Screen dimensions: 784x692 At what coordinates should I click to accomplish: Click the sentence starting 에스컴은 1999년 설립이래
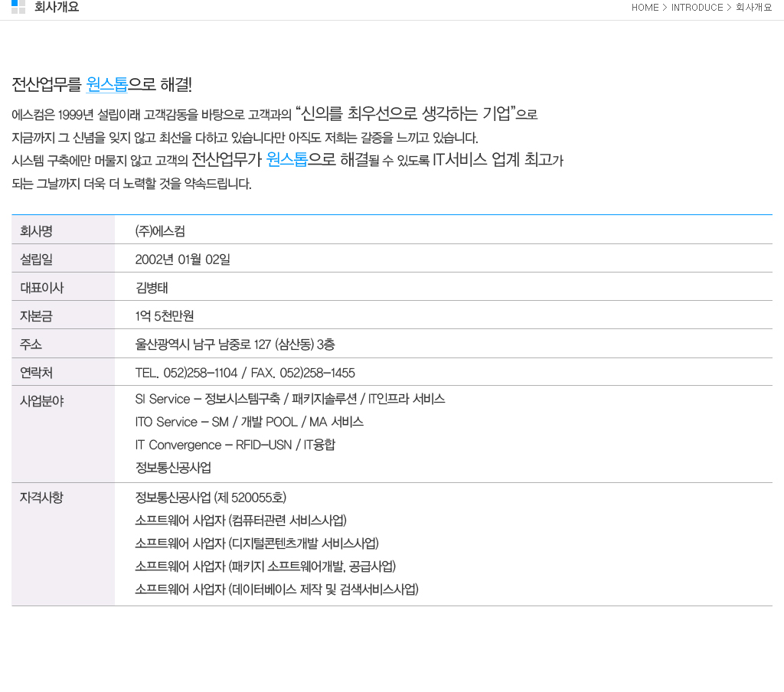pyautogui.click(x=275, y=114)
